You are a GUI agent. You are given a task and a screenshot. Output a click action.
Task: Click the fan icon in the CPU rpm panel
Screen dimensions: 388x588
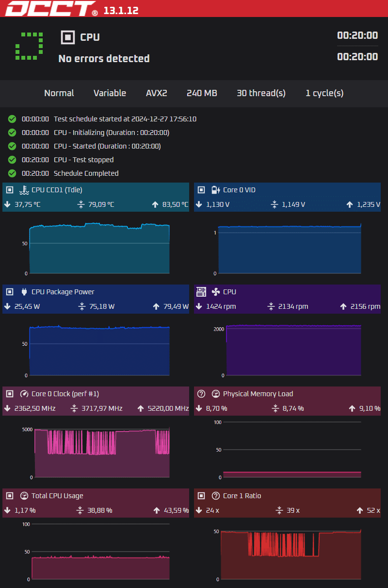pos(216,292)
